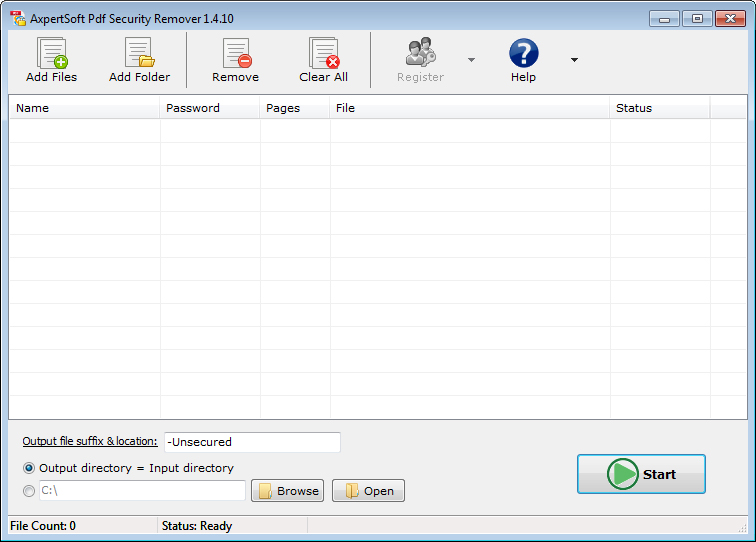This screenshot has height=542, width=756.
Task: Click the File column header
Action: coord(470,108)
